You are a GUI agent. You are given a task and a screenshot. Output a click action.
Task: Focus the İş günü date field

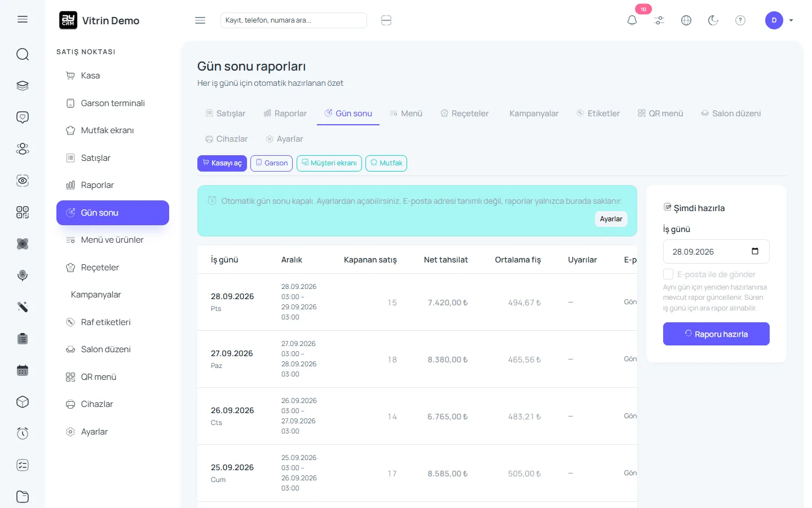716,252
